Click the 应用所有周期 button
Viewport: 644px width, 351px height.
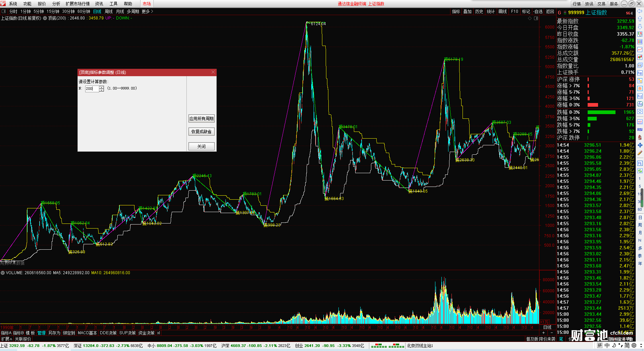[x=201, y=118]
